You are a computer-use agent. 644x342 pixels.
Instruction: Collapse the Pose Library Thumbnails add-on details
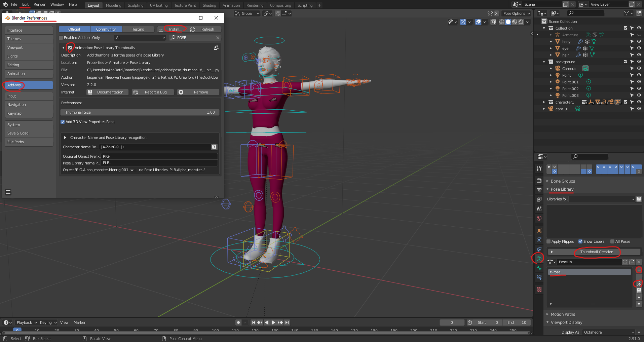63,48
